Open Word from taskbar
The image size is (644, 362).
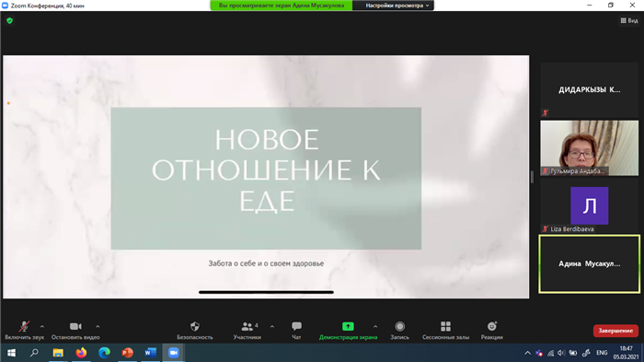[x=150, y=353]
